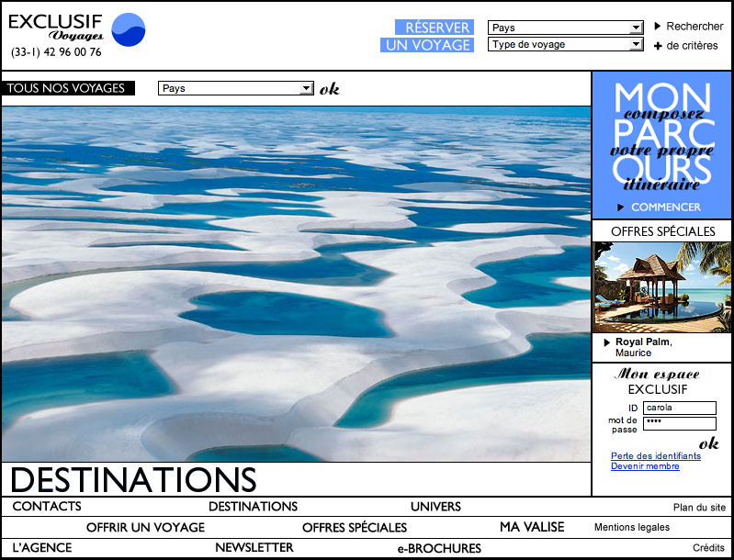Open the Type de voyage dropdown
Viewport: 734px width, 560px height.
point(565,44)
